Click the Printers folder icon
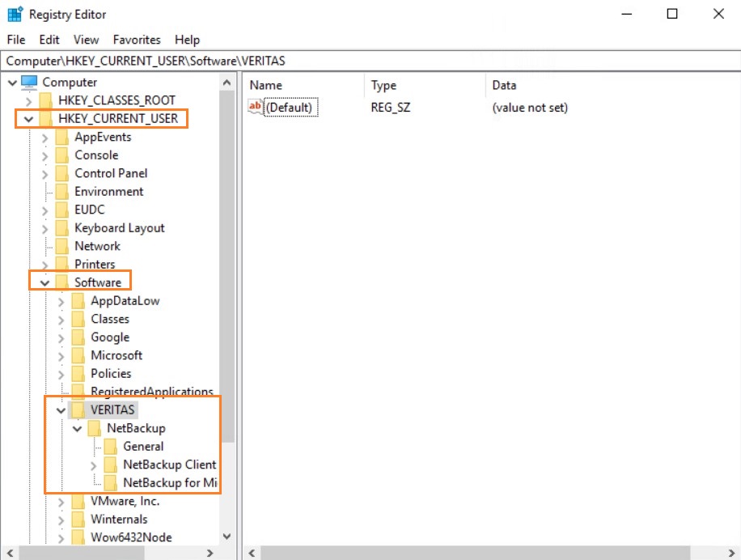Viewport: 741px width, 560px height. click(62, 264)
